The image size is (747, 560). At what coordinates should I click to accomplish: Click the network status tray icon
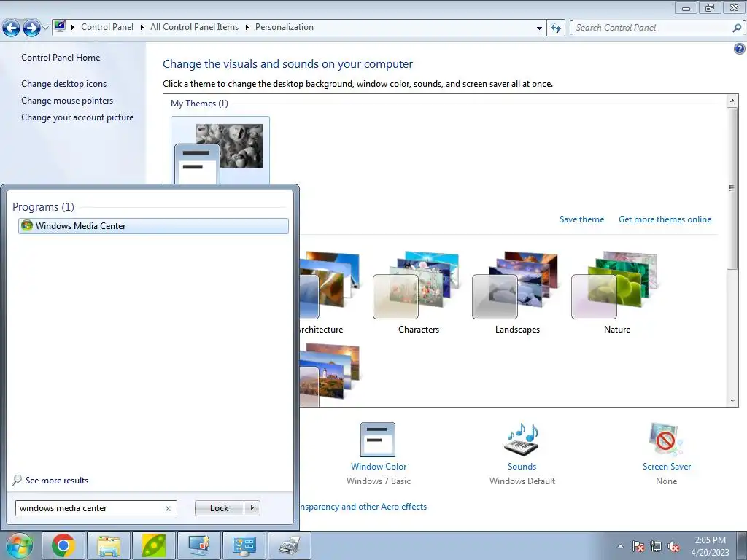656,546
